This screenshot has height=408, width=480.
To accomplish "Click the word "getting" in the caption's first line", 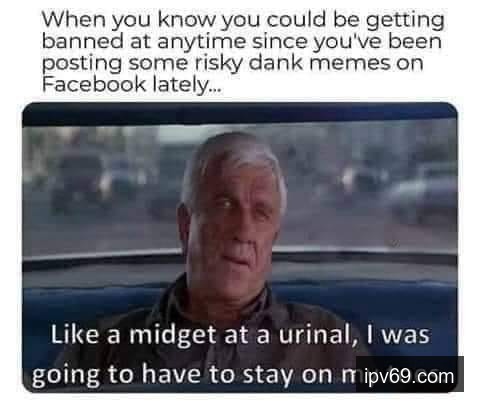I will click(405, 21).
